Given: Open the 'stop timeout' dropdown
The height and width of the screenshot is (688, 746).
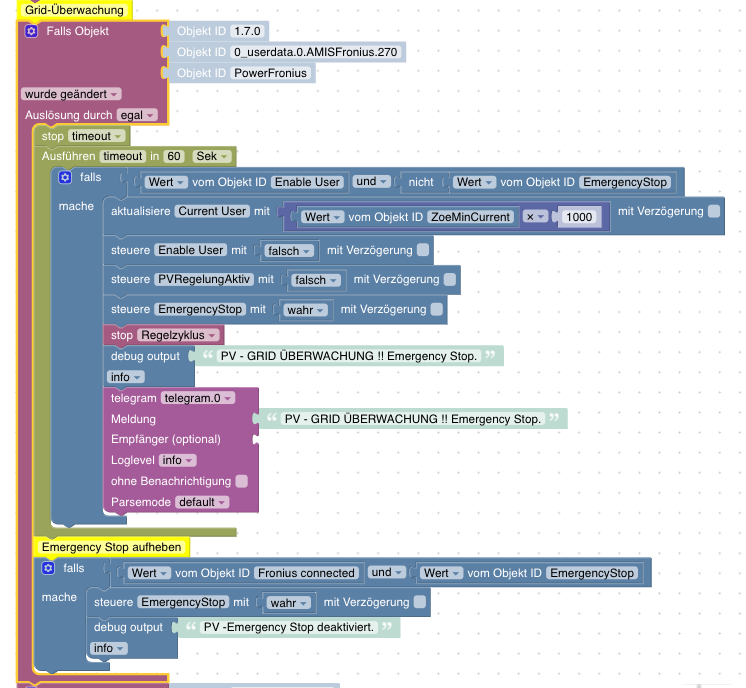Looking at the screenshot, I should 97,136.
